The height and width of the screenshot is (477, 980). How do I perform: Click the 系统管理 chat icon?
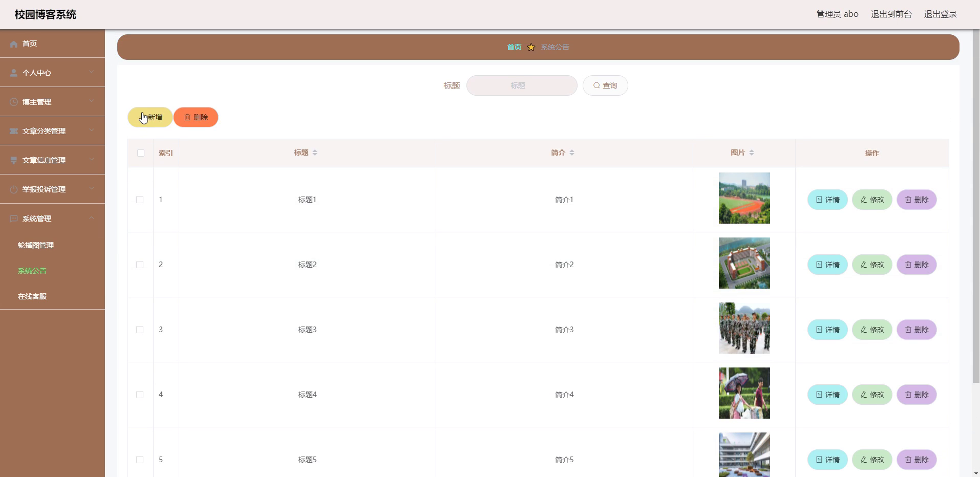(x=14, y=219)
